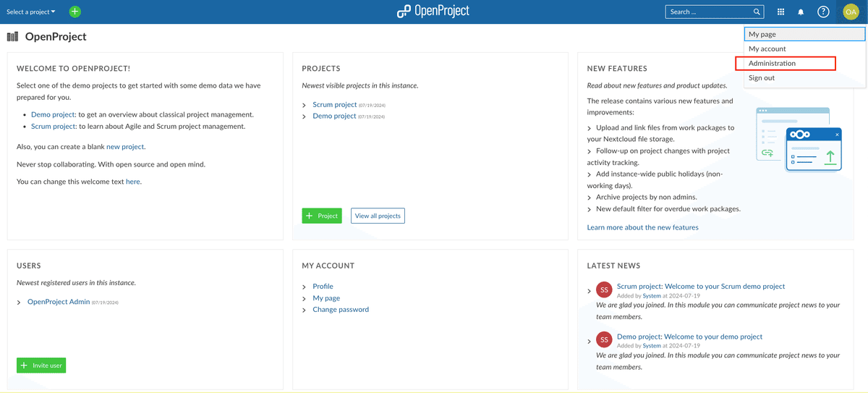The width and height of the screenshot is (868, 393).
Task: Open Scrum project welcome news headline
Action: tap(701, 287)
